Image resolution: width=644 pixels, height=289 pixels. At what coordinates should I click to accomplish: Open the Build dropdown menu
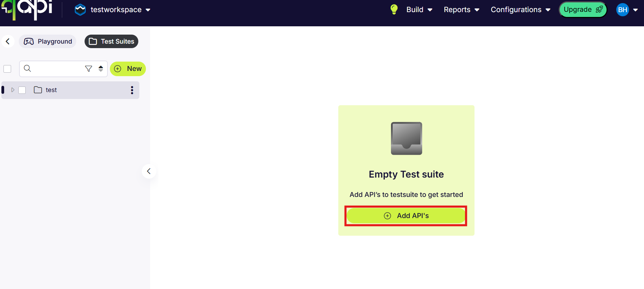419,10
